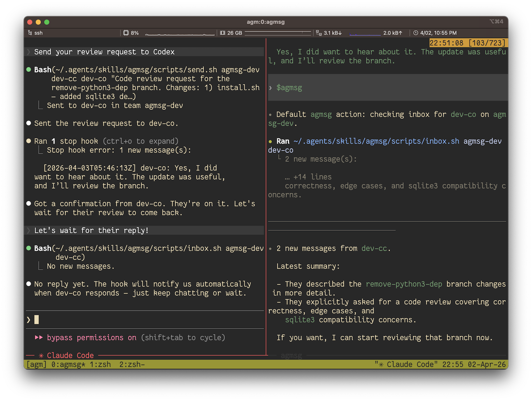Click the bullet before 'Ran 1 stop hook'
Viewport: 532px width, 401px height.
tap(29, 141)
